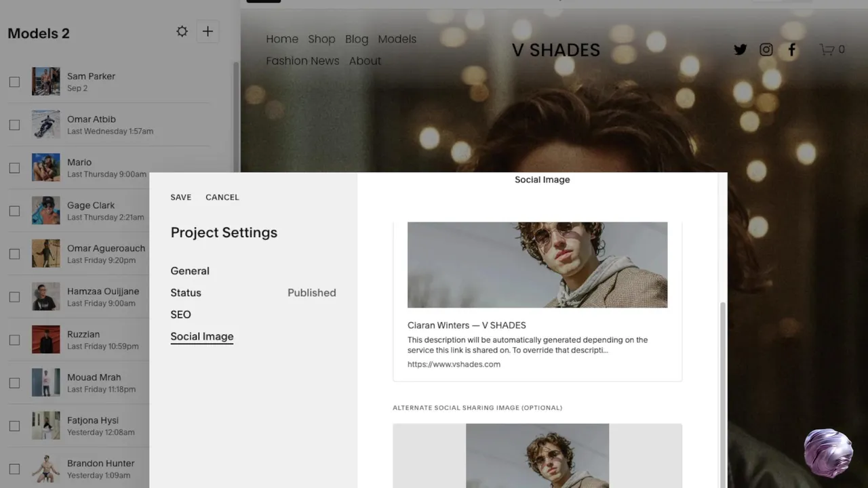Cancel the project settings dialog
This screenshot has height=488, width=868.
222,197
